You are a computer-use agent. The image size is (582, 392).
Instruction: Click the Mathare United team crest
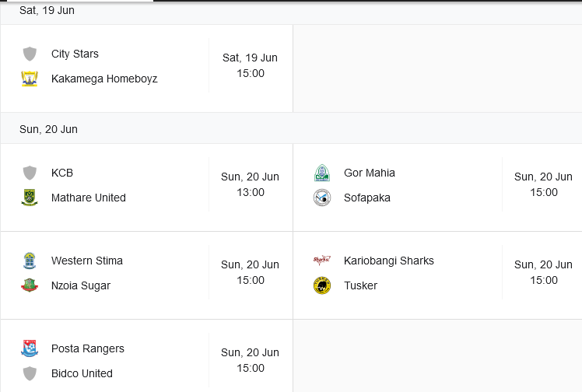coord(30,198)
